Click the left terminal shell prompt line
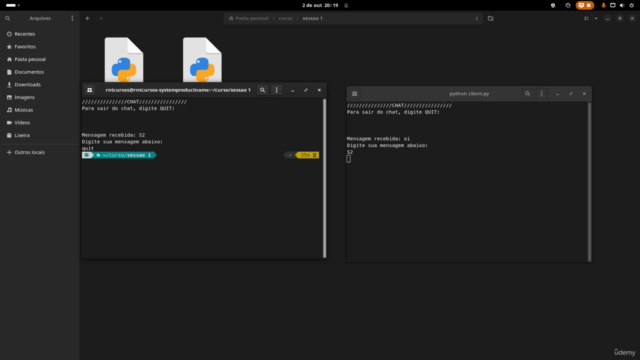 [x=200, y=155]
